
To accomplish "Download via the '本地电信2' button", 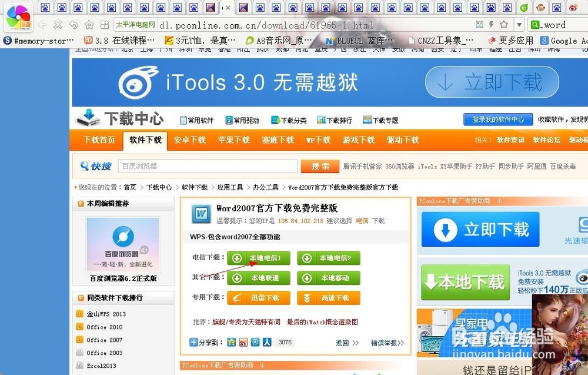I will click(329, 258).
